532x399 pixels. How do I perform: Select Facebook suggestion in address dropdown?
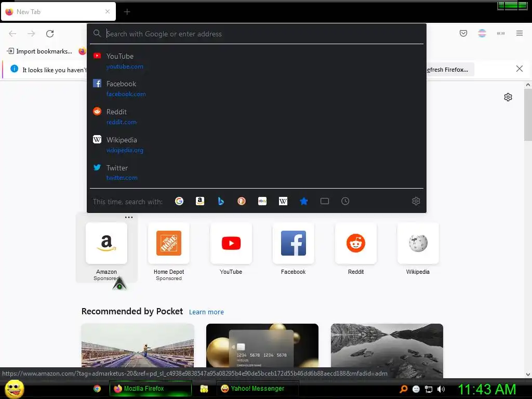coord(257,88)
